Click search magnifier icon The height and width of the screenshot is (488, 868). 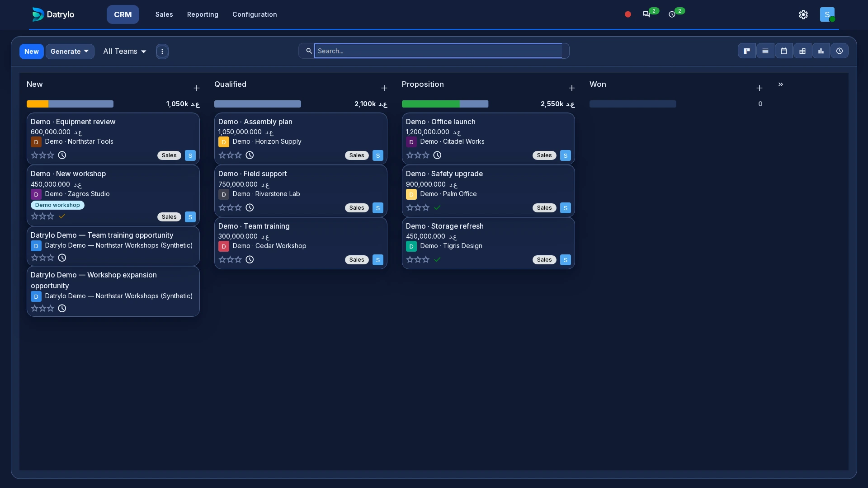[x=309, y=51]
